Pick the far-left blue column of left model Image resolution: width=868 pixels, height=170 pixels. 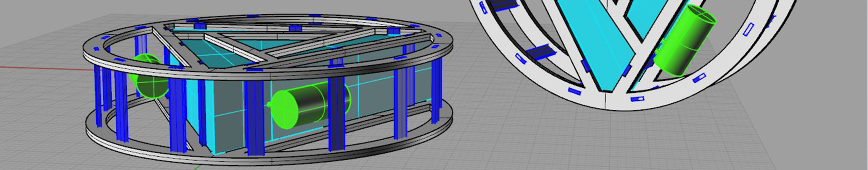[x=98, y=95]
